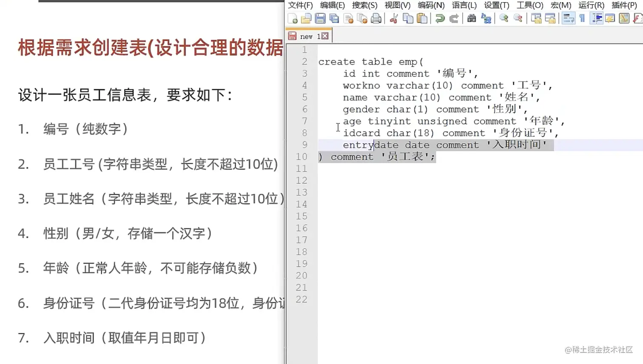Image resolution: width=643 pixels, height=364 pixels.
Task: Open the 搜索(S) menu
Action: (364, 5)
